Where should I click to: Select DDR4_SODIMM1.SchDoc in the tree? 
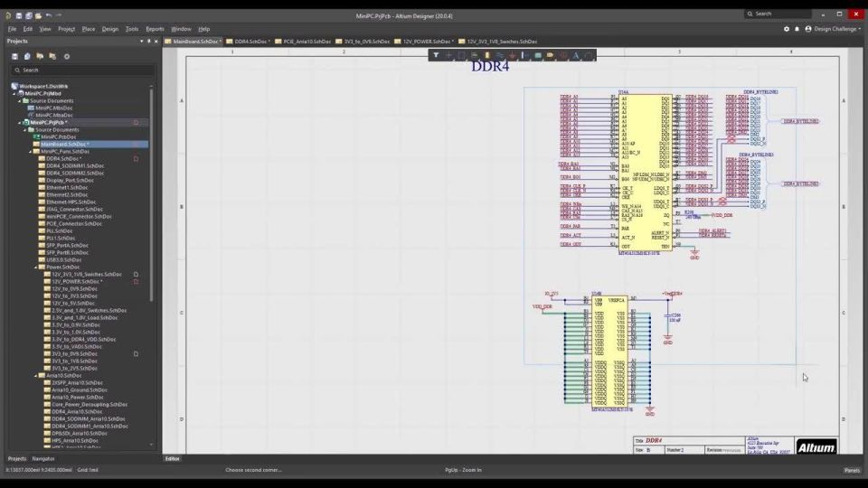coord(75,165)
